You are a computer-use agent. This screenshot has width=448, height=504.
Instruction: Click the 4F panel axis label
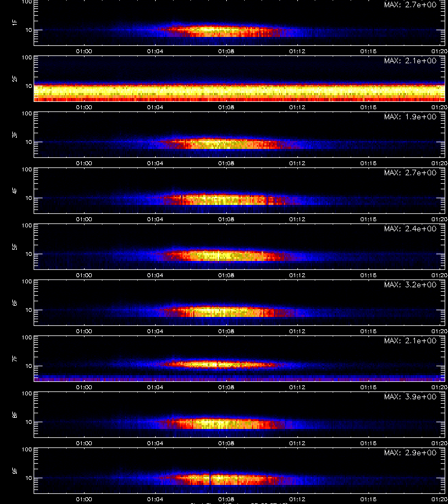click(15, 190)
